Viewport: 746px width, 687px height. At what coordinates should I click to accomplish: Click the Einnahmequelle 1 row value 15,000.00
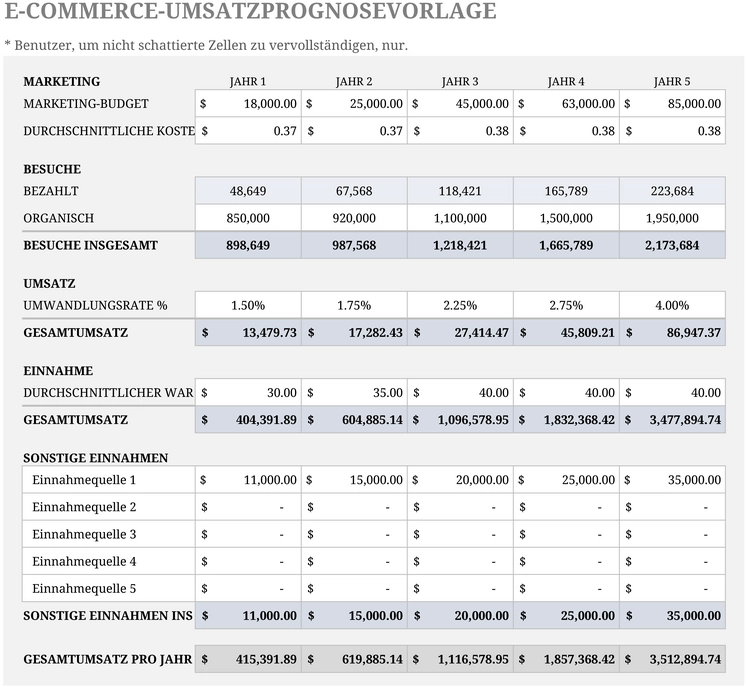354,480
